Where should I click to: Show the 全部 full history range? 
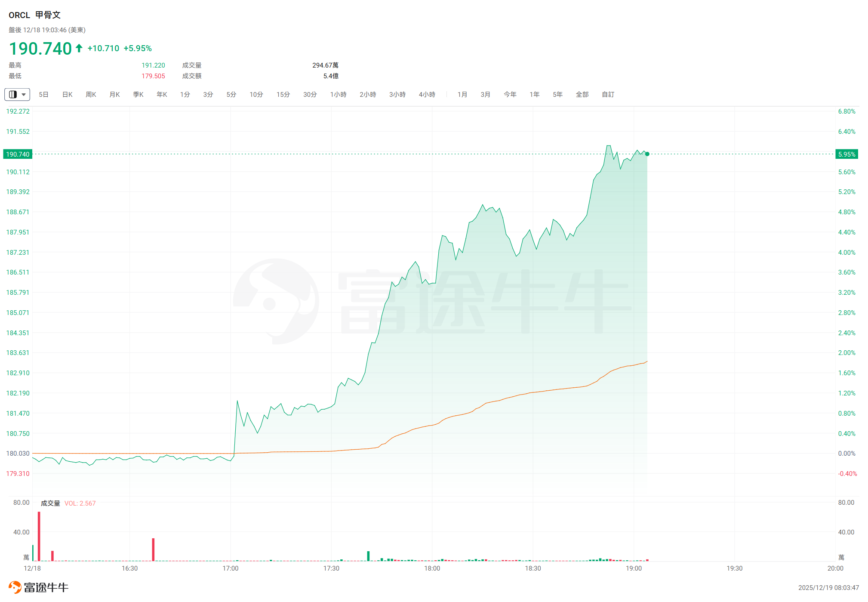pos(582,94)
